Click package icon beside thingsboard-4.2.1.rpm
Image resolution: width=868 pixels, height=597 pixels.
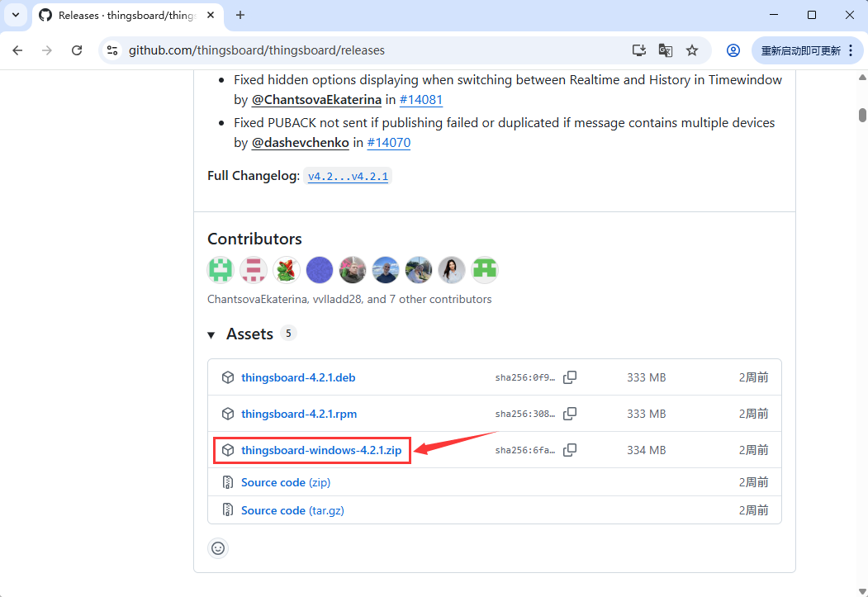coord(228,414)
